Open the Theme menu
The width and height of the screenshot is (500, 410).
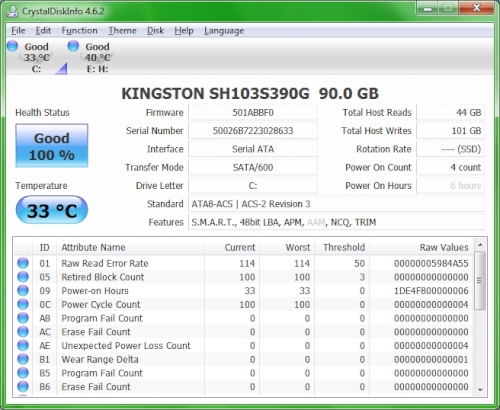(122, 31)
